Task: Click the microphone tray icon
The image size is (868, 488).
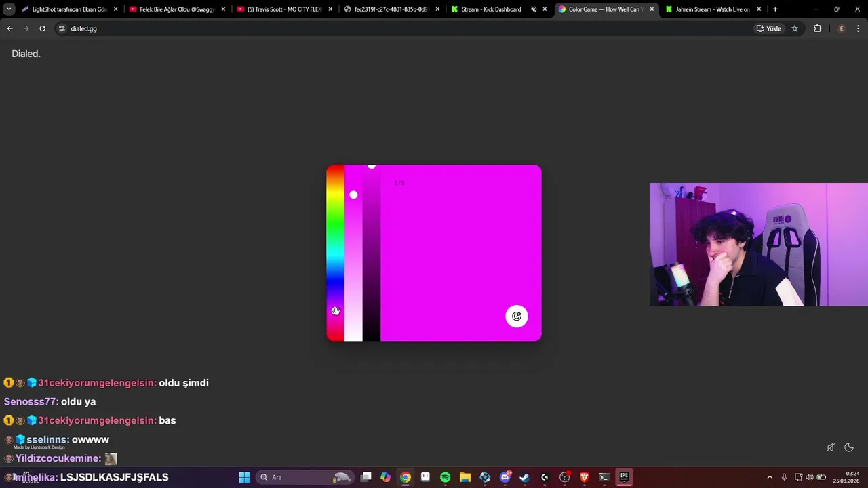Action: 785,477
